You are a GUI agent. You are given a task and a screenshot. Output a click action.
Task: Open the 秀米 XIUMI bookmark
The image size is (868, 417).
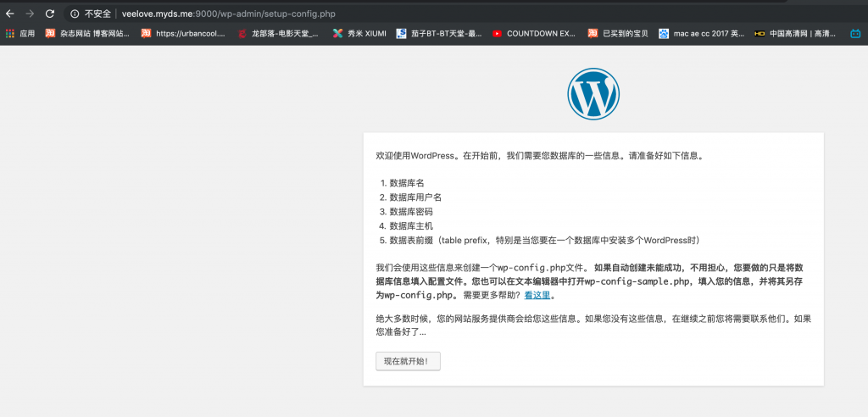359,33
